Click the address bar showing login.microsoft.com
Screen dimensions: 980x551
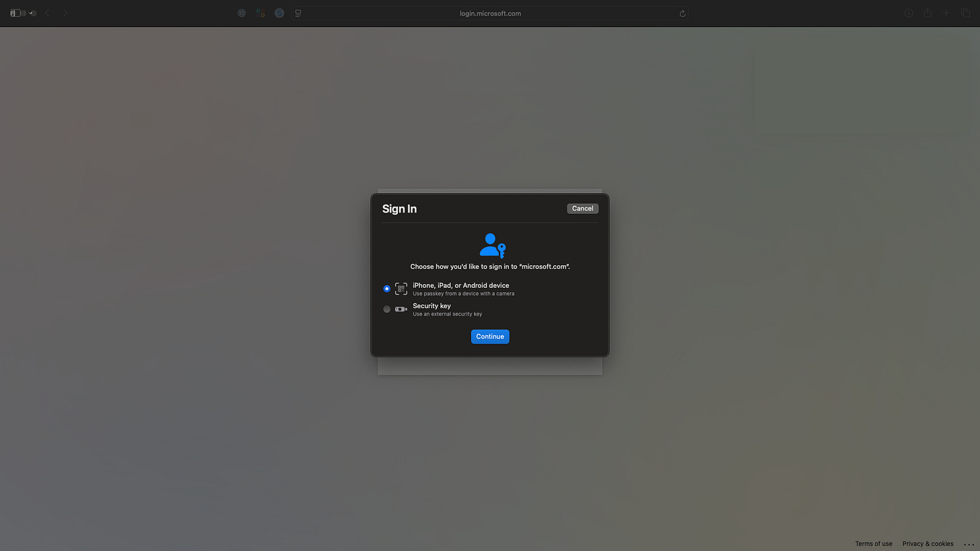(490, 13)
